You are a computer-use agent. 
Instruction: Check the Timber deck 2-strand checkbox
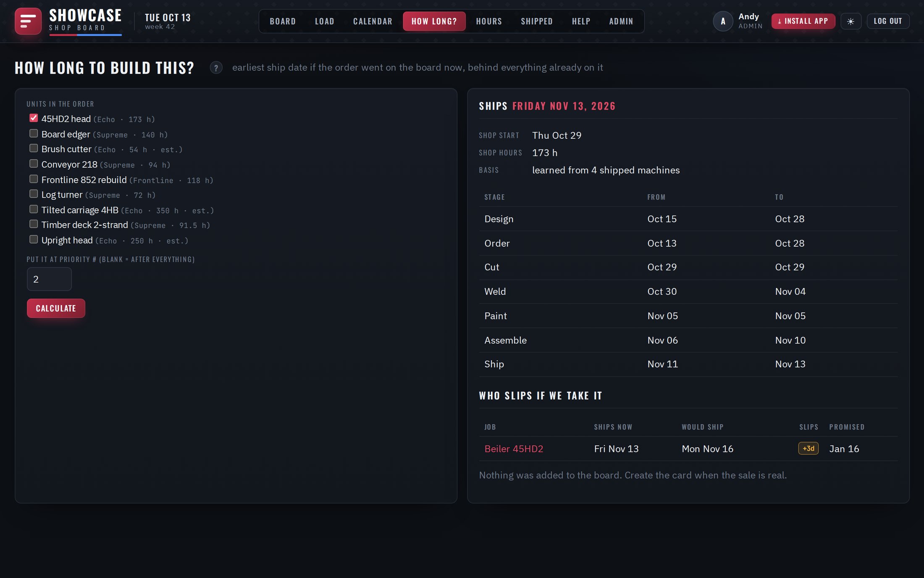34,224
